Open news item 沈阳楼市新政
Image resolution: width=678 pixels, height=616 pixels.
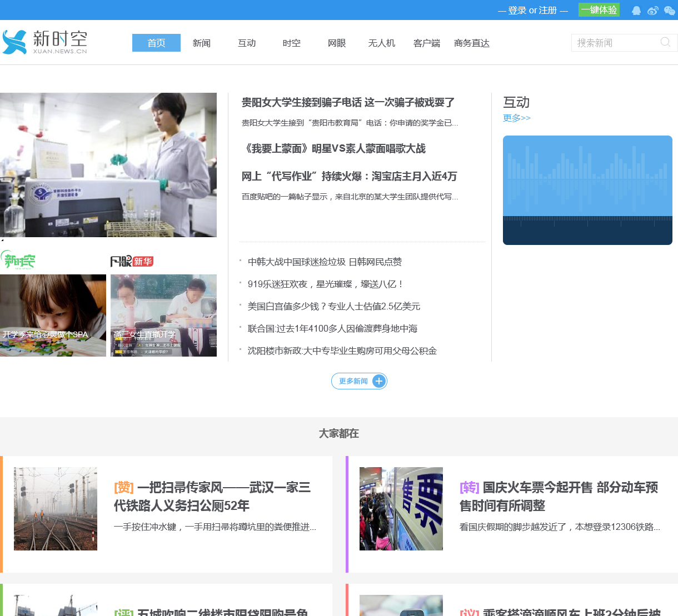(342, 350)
